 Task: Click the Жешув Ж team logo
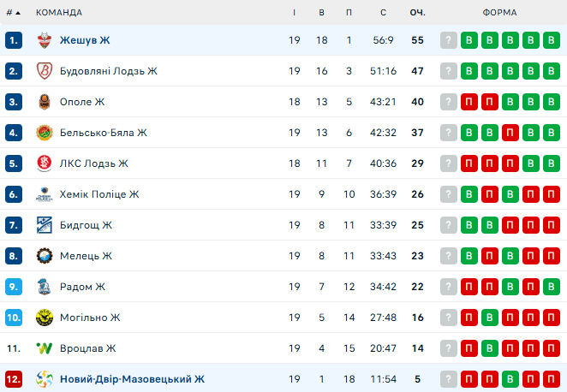tap(45, 40)
